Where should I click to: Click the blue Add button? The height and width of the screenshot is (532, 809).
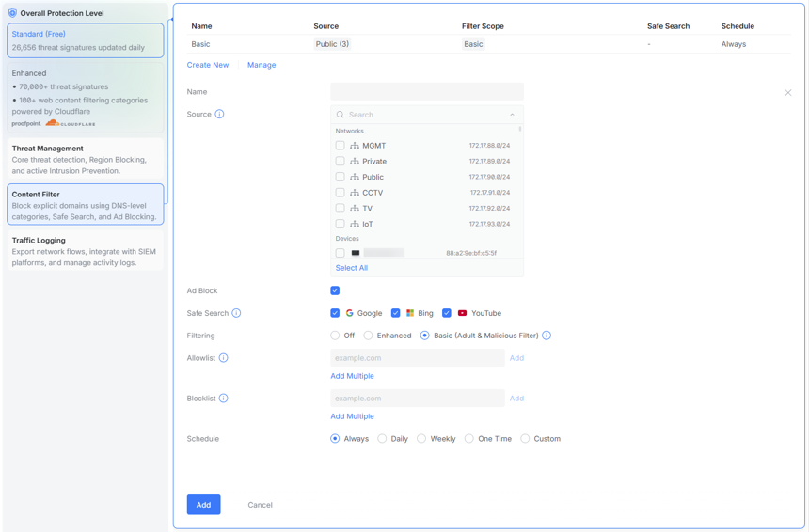pos(203,505)
